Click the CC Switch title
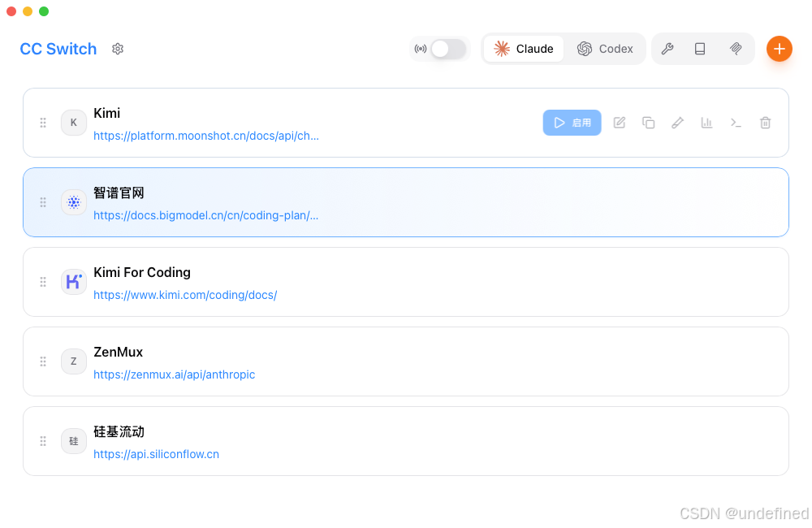Viewport: 812px width, 528px height. tap(58, 49)
